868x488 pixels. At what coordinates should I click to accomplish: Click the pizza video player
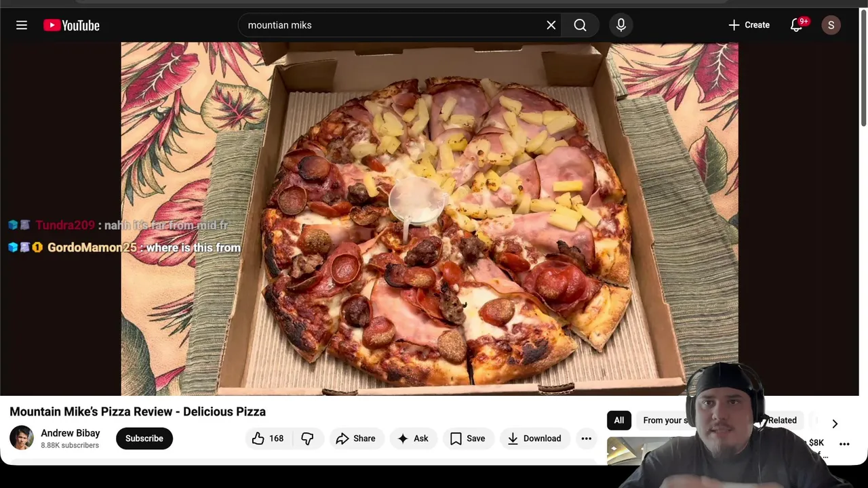pyautogui.click(x=429, y=219)
